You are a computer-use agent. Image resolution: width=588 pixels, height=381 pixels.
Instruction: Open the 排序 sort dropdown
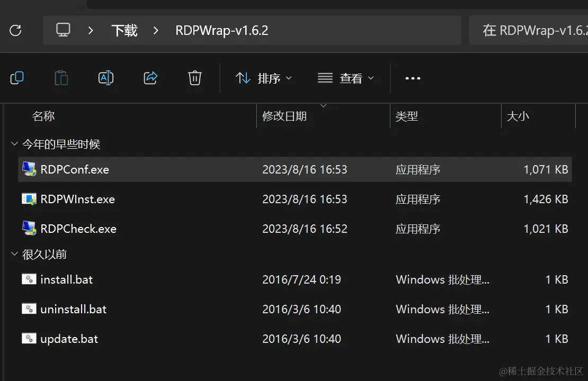264,78
